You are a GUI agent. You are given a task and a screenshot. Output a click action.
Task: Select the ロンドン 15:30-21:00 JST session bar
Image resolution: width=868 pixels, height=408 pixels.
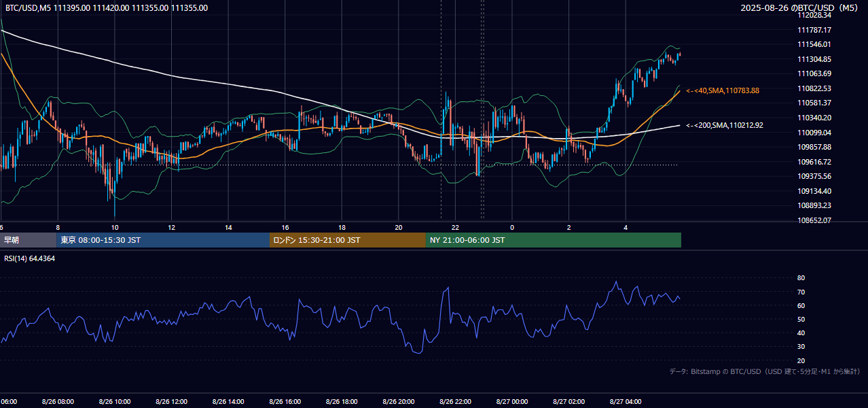(x=348, y=240)
